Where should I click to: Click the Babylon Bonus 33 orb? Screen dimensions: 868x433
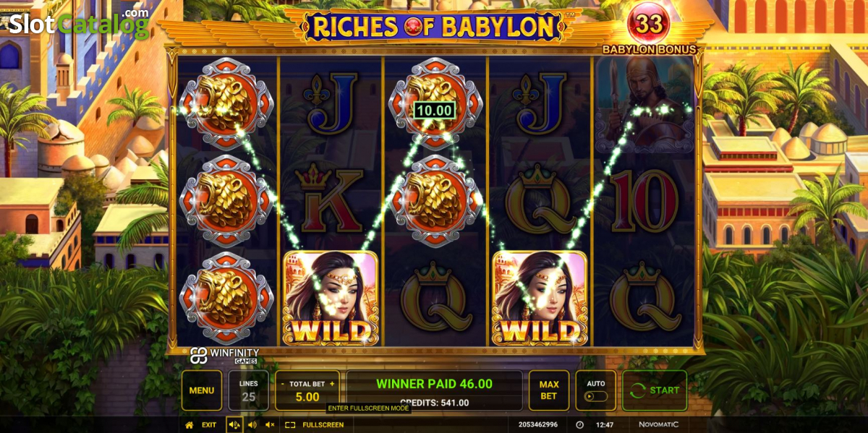coord(649,25)
